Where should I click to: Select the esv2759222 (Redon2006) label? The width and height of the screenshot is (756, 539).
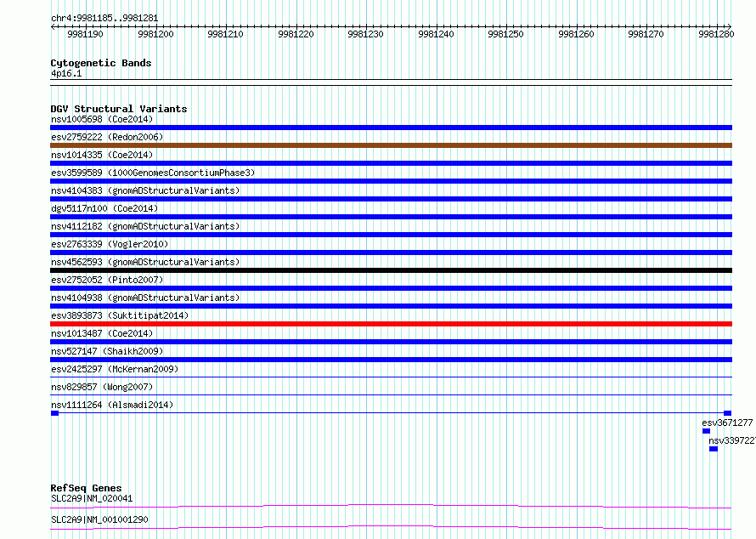107,137
